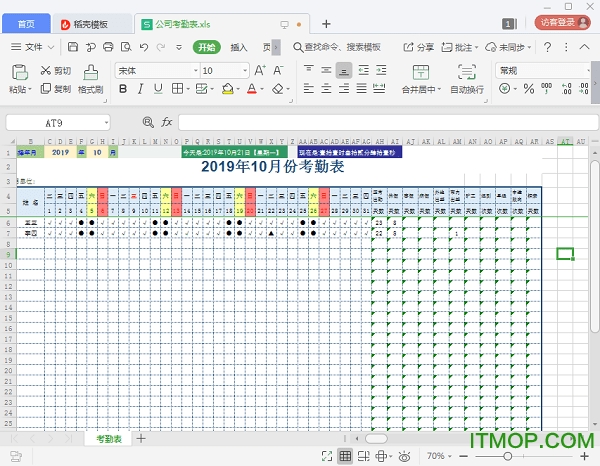Decrease font size with A- icon
The image size is (600, 466).
coord(278,70)
